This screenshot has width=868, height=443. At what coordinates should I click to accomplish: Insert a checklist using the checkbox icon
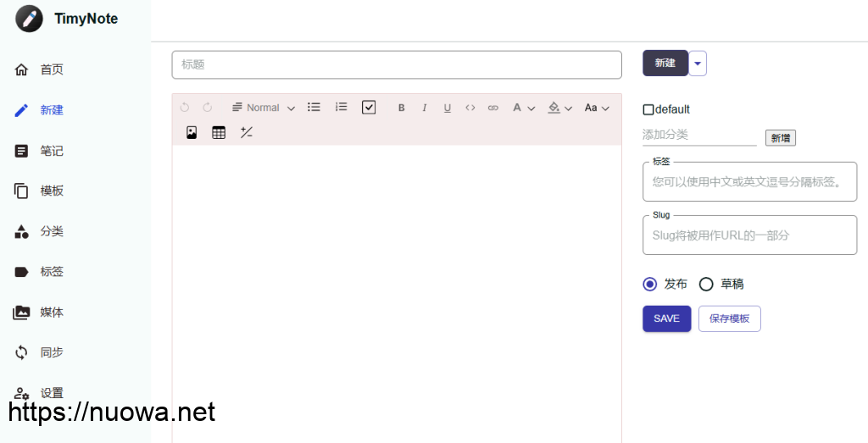coord(369,108)
